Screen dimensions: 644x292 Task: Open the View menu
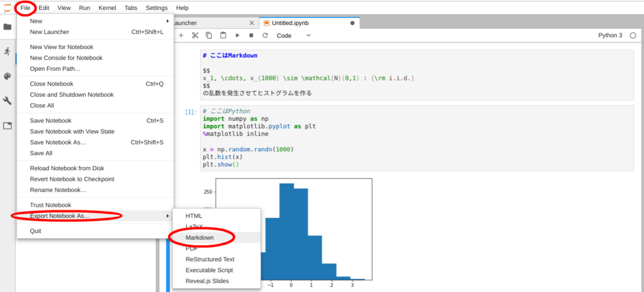64,8
